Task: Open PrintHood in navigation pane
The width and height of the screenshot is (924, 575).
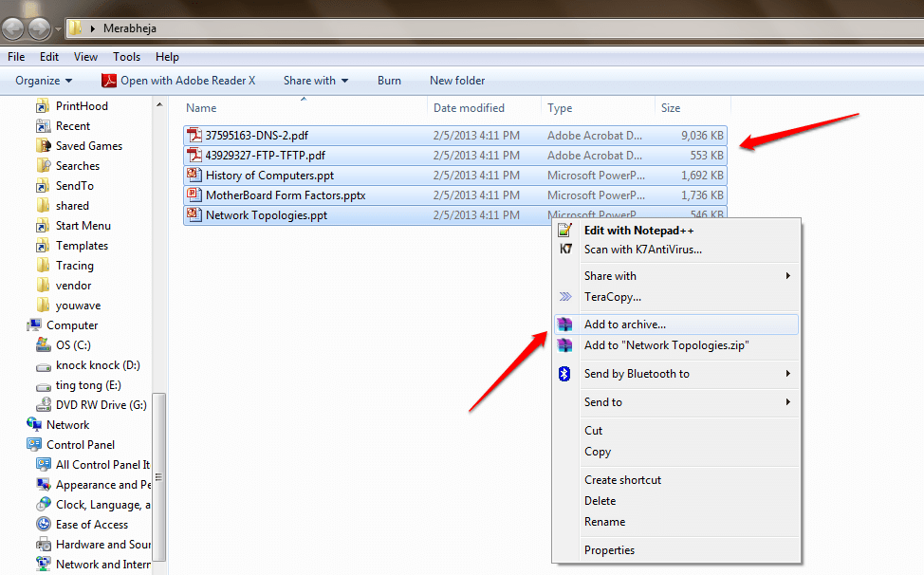Action: coord(82,106)
